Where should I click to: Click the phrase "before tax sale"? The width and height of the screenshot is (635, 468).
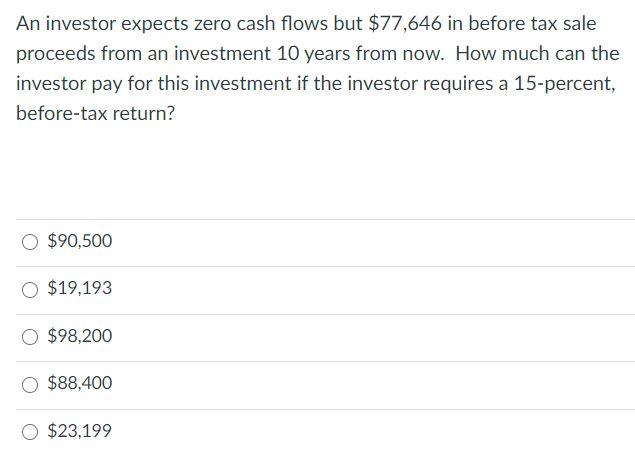point(533,23)
